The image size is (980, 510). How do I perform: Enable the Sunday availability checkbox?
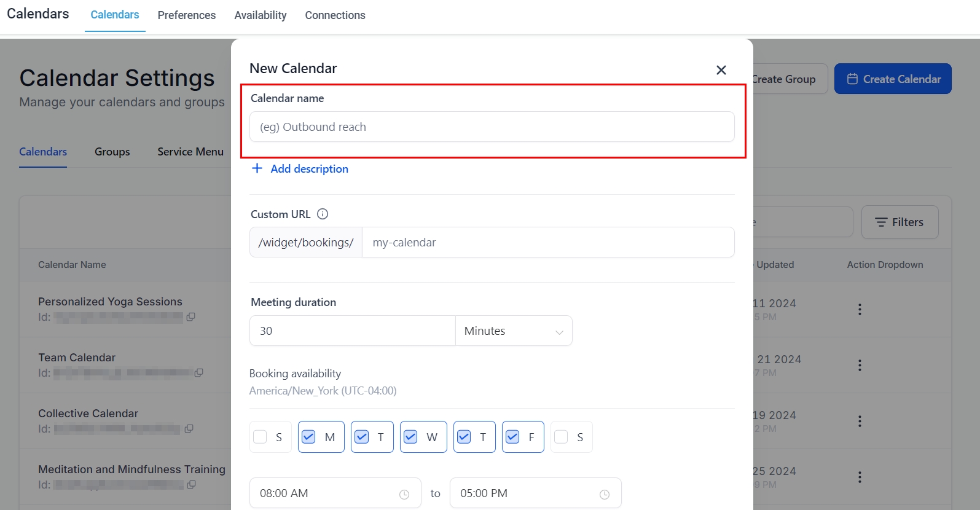(x=261, y=437)
